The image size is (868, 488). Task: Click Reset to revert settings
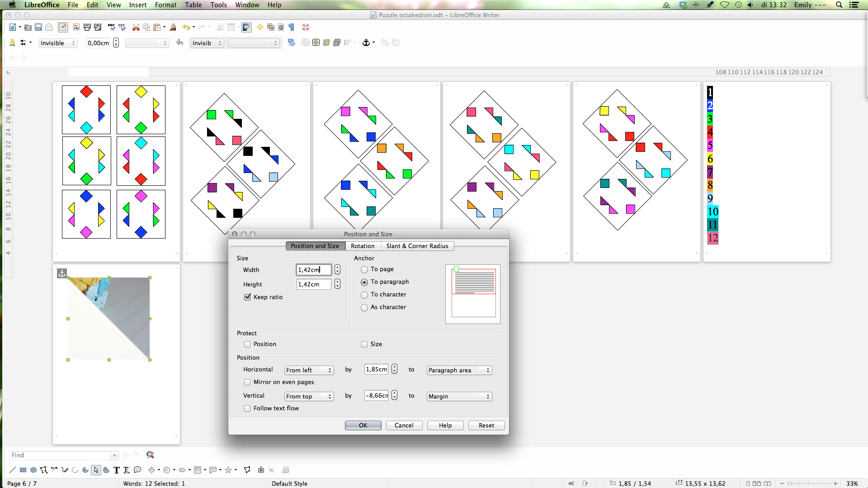(x=486, y=425)
